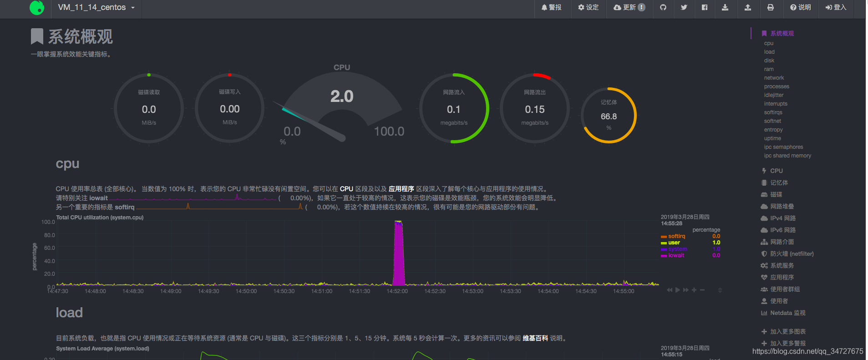Click the CPU chart fast-forward control

(x=686, y=290)
